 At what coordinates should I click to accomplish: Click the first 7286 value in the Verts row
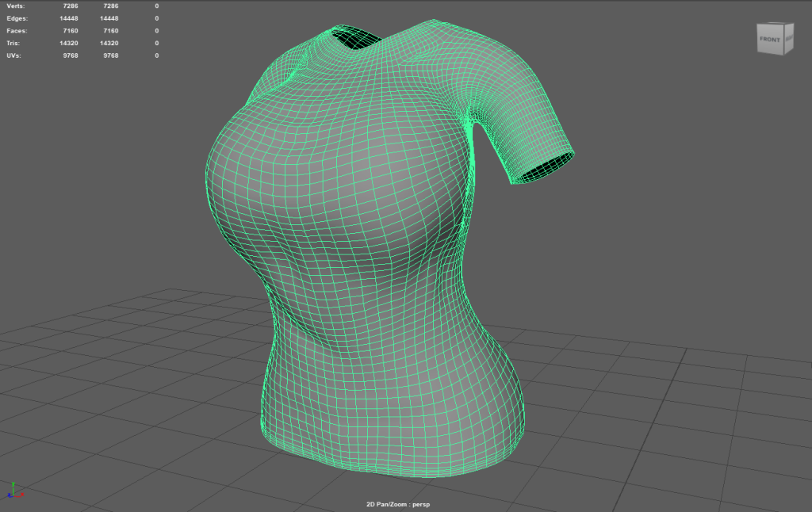[71, 6]
